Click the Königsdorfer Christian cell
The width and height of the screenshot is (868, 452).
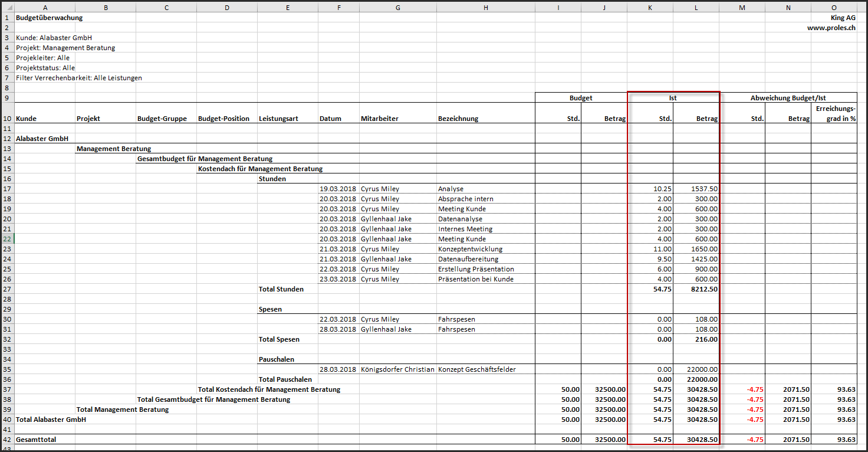397,369
